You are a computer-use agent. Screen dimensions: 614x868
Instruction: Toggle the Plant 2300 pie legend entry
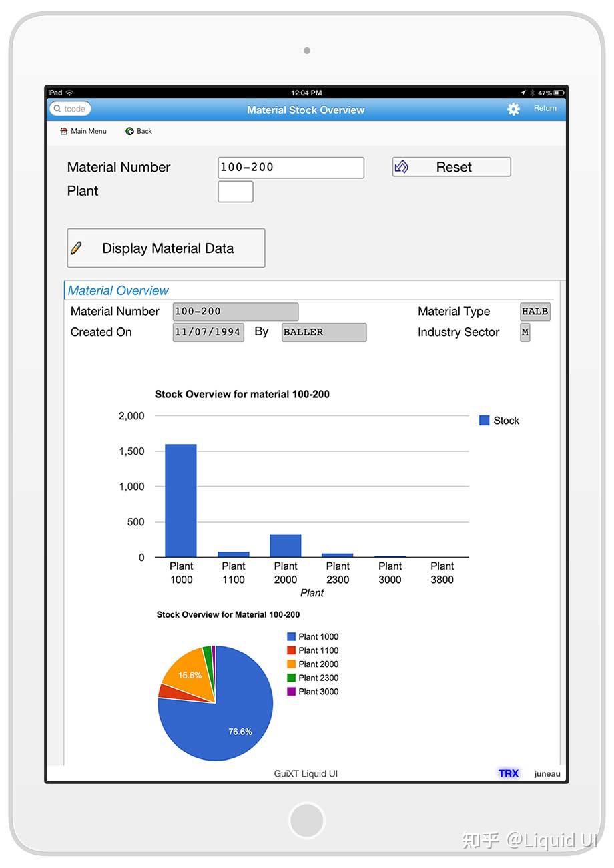tap(313, 678)
